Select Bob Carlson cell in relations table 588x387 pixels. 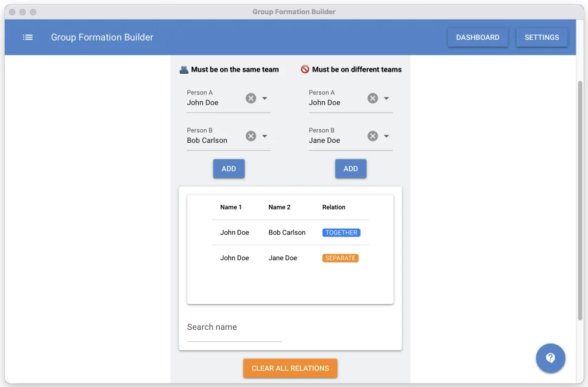(287, 233)
